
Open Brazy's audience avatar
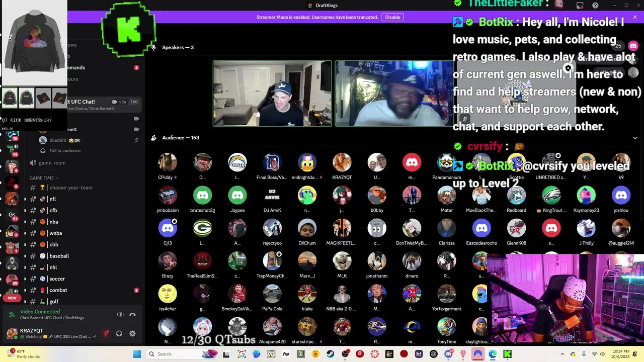pos(168,261)
